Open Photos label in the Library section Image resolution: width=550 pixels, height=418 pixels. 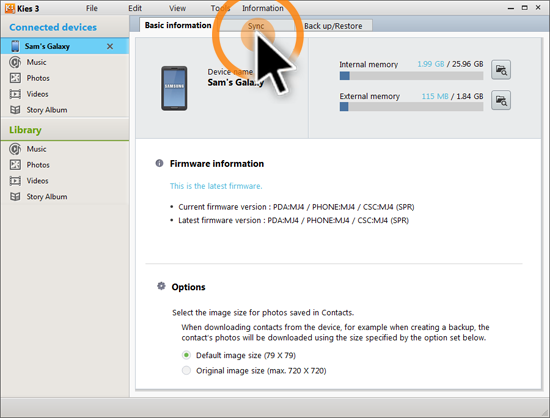[38, 165]
